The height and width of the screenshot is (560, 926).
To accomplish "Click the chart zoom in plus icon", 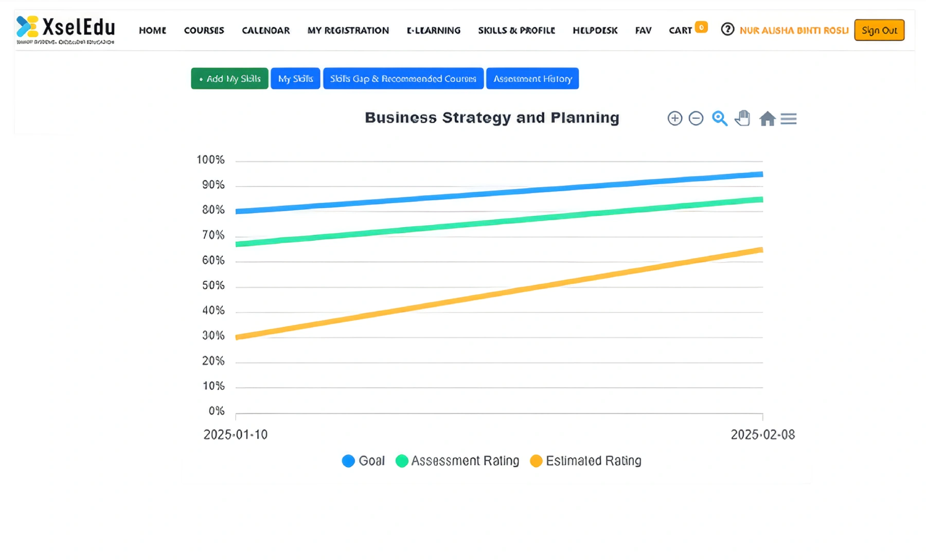I will coord(674,118).
